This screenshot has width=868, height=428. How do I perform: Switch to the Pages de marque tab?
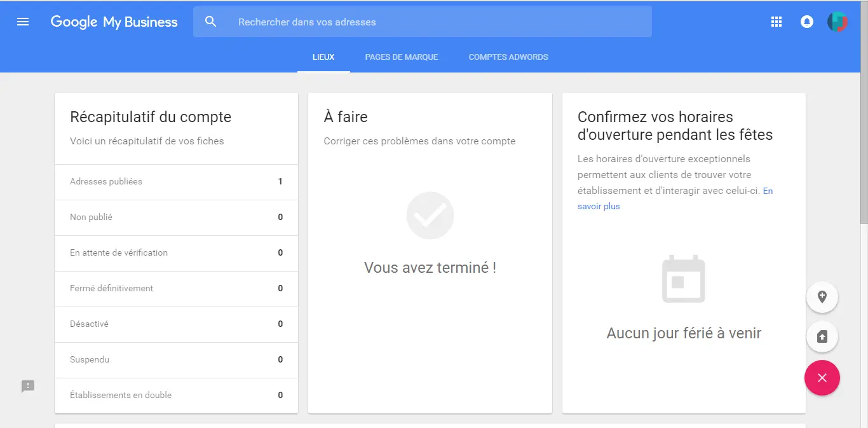click(402, 57)
